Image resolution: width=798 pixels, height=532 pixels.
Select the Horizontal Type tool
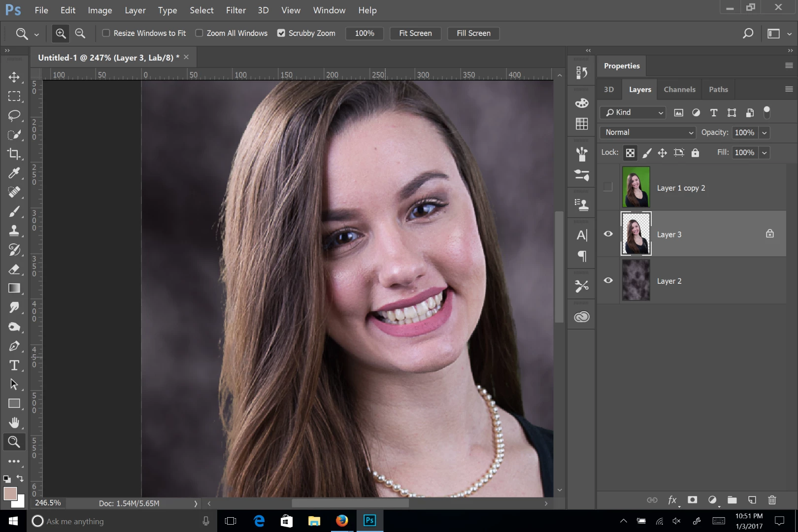point(14,365)
